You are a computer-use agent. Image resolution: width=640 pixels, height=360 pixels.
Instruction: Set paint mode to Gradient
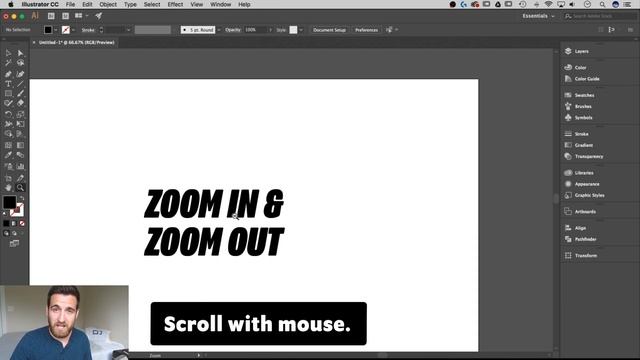click(x=14, y=223)
